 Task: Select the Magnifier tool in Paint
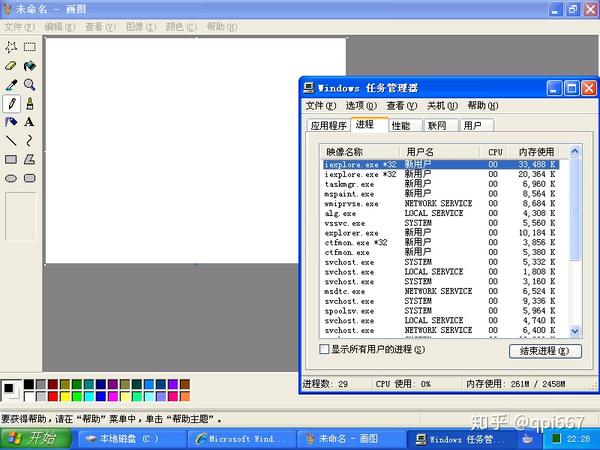[x=29, y=85]
